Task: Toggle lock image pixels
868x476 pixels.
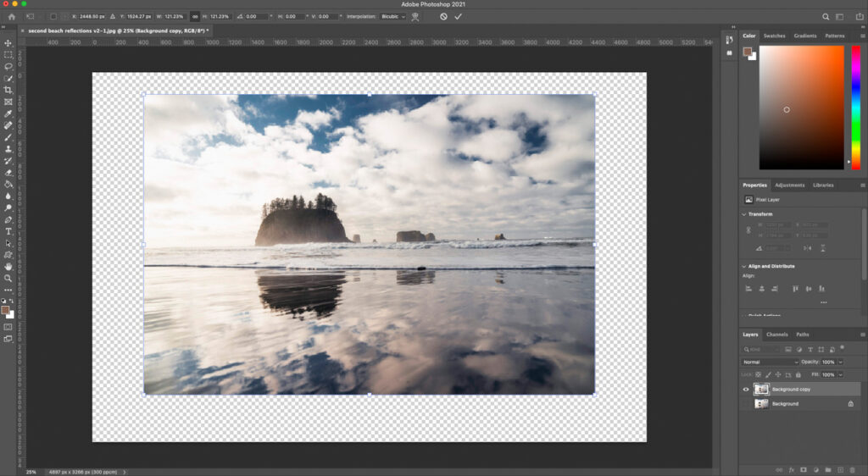Action: tap(768, 375)
